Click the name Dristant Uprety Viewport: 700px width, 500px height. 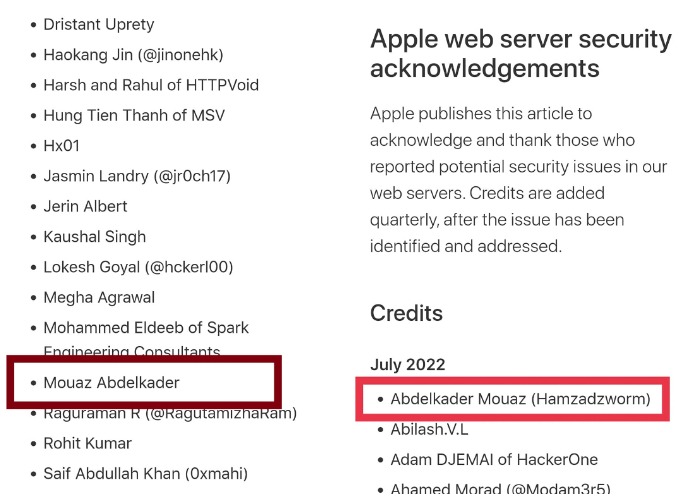[98, 24]
